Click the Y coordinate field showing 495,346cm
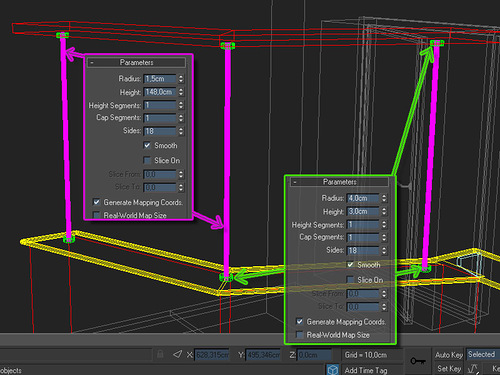Image resolution: width=500 pixels, height=375 pixels. 263,355
